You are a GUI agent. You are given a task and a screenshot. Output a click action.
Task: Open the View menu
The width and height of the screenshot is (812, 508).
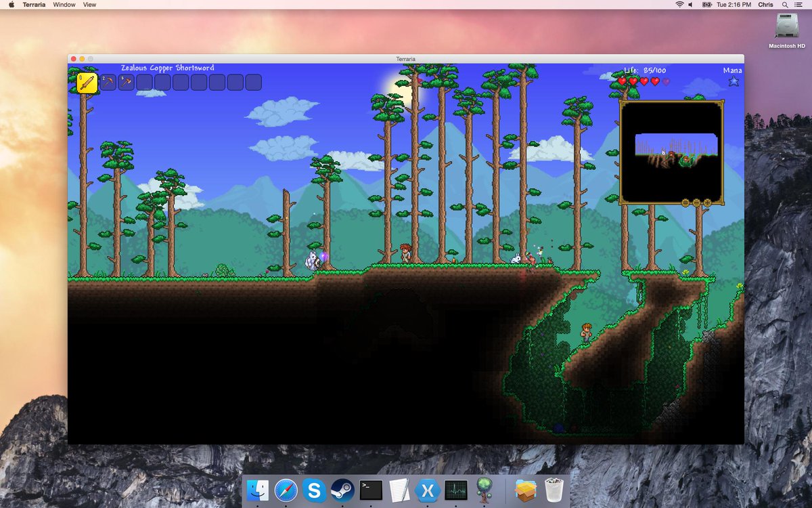[x=89, y=5]
